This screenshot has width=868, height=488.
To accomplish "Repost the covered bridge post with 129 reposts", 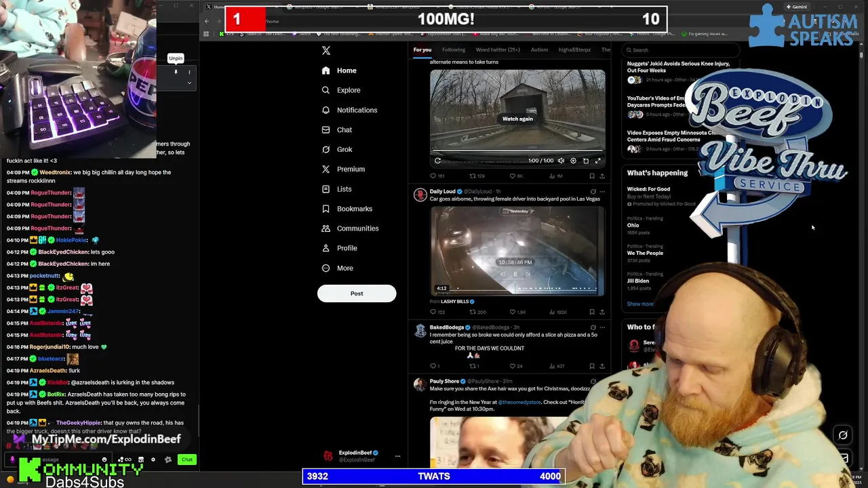I will click(x=477, y=176).
